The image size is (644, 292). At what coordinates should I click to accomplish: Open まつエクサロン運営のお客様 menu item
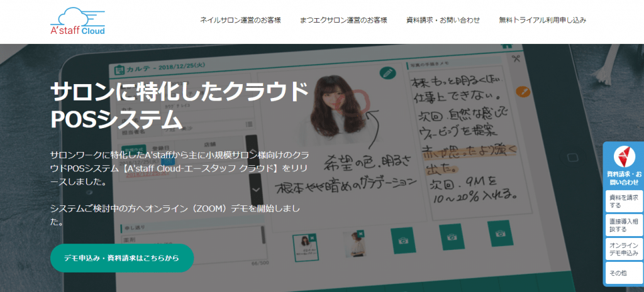coord(343,20)
